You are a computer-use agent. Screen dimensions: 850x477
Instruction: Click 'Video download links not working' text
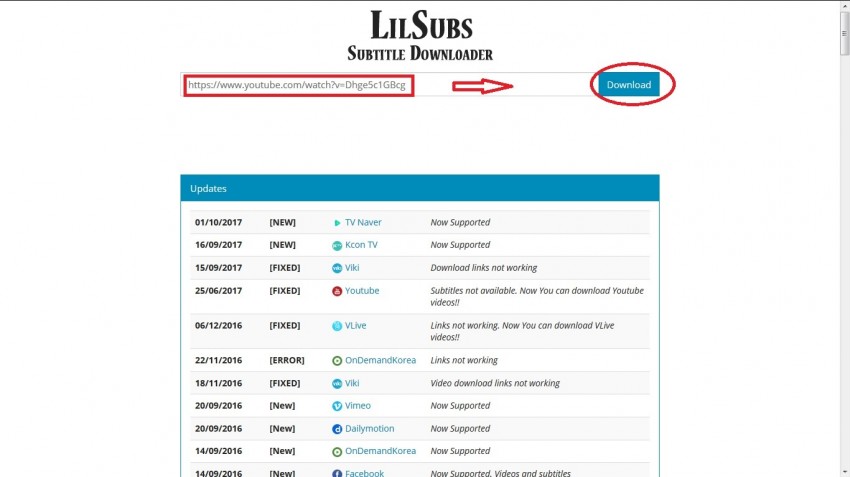(495, 383)
